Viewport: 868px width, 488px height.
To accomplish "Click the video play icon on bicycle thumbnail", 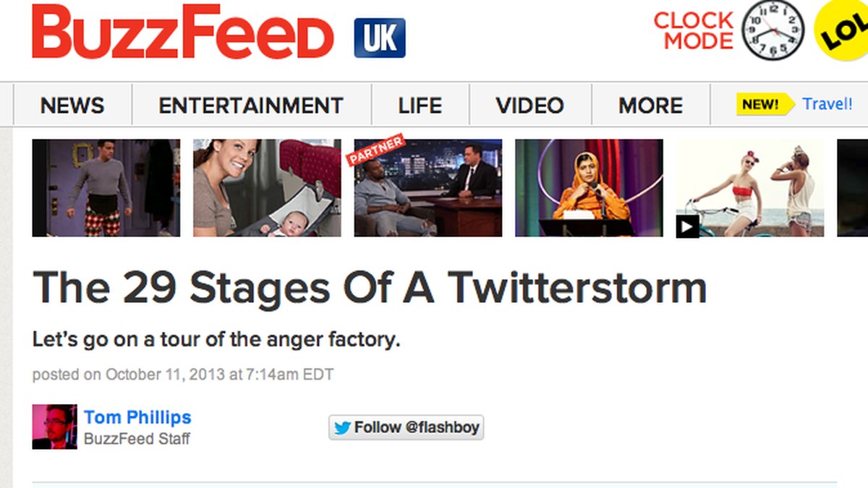I will click(x=687, y=226).
